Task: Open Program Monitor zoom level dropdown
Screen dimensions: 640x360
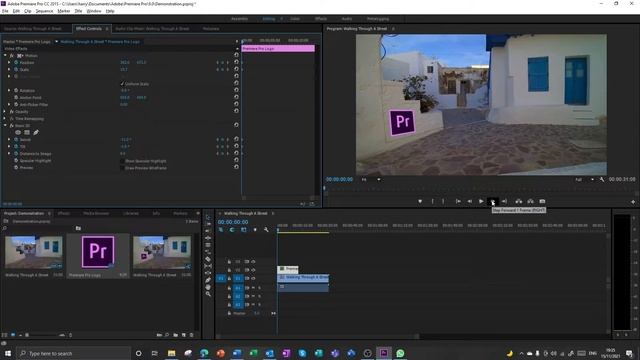Action: point(371,179)
